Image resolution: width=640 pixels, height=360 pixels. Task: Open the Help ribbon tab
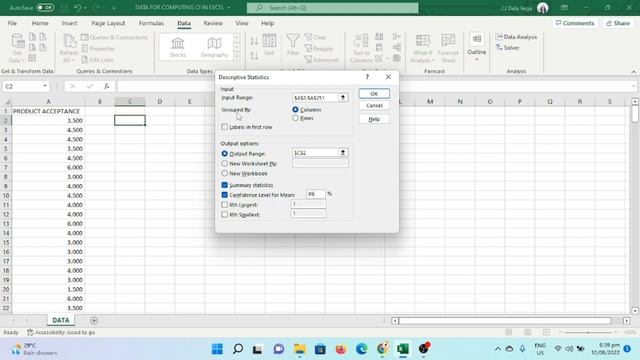point(267,23)
